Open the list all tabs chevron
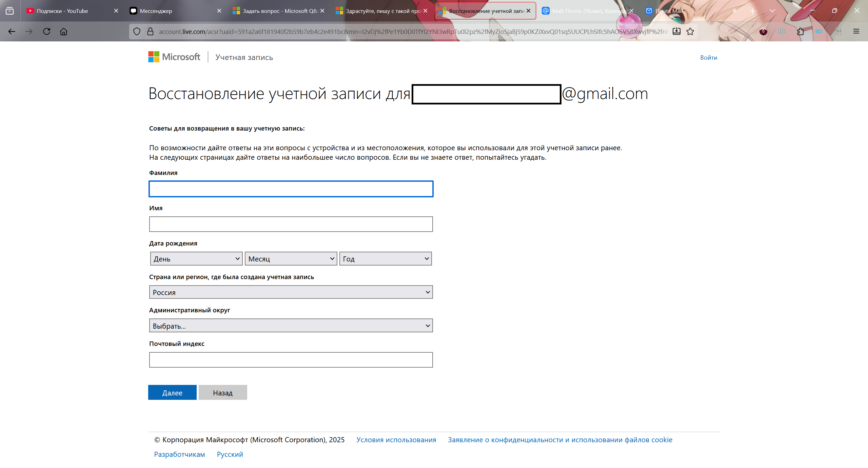 coord(772,11)
